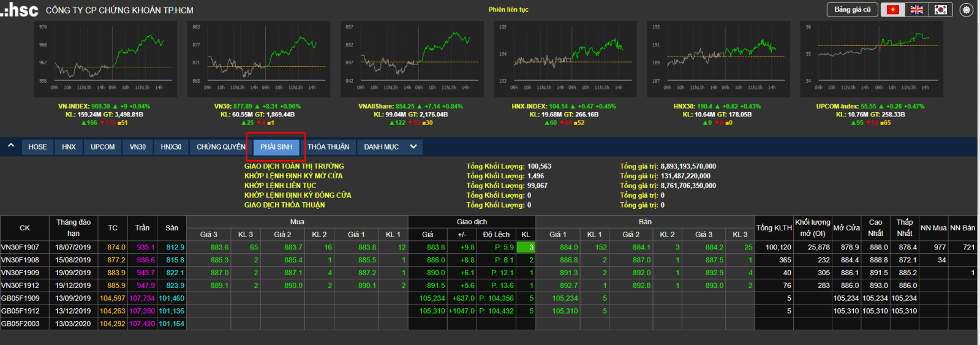
Task: Open the HNX30 chart thumbnail
Action: [718, 59]
